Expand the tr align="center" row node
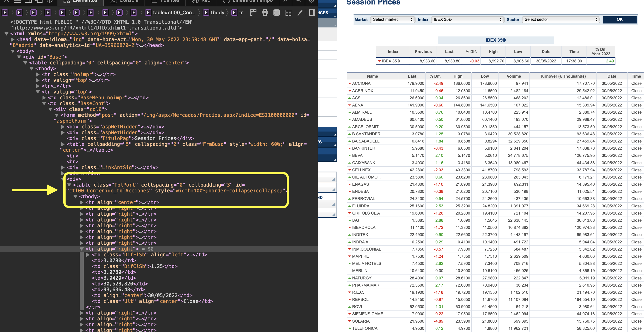644x332 pixels. coord(81,202)
